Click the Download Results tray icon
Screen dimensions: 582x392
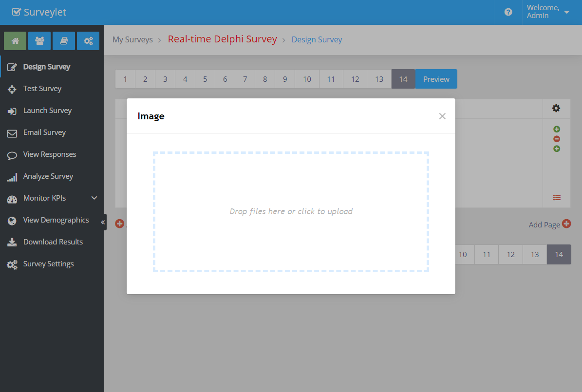point(12,243)
